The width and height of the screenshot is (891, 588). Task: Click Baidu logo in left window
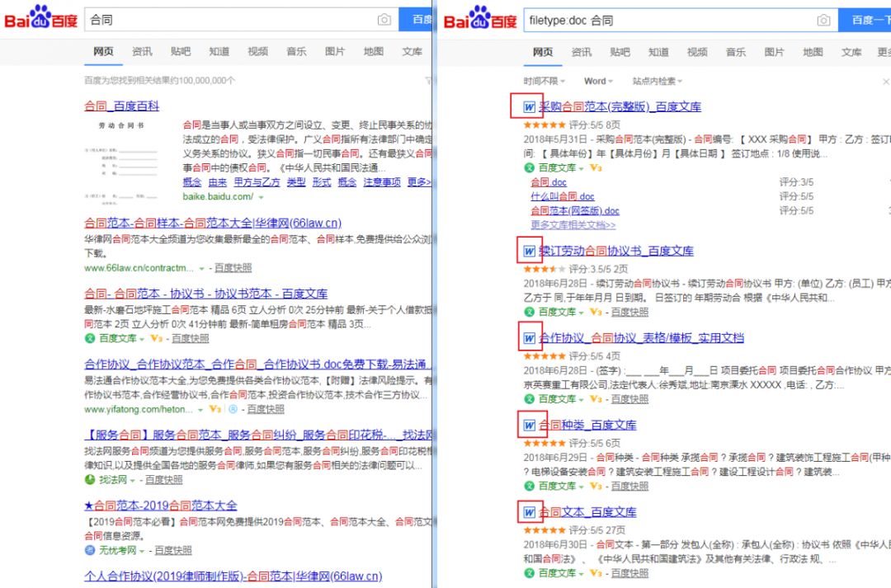pos(40,17)
